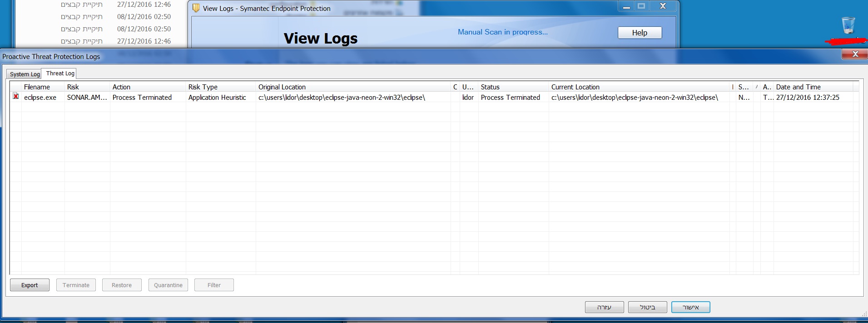Sort by the Date and Time column header

[813, 87]
